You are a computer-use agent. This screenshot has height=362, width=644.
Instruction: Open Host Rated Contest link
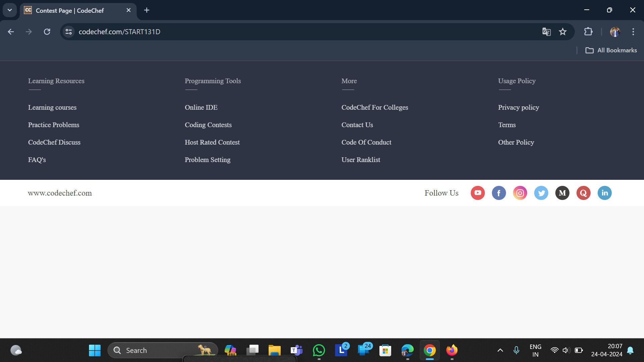pos(212,142)
